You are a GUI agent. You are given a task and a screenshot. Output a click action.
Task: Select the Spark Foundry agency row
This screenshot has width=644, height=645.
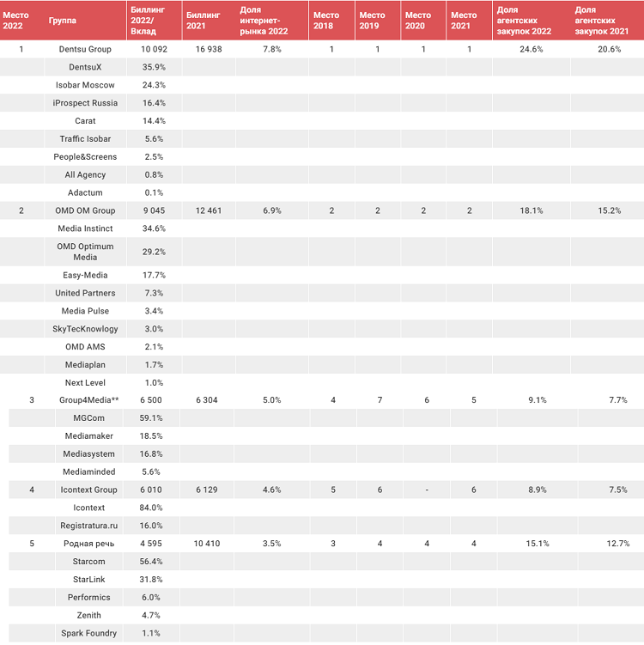[x=88, y=634]
